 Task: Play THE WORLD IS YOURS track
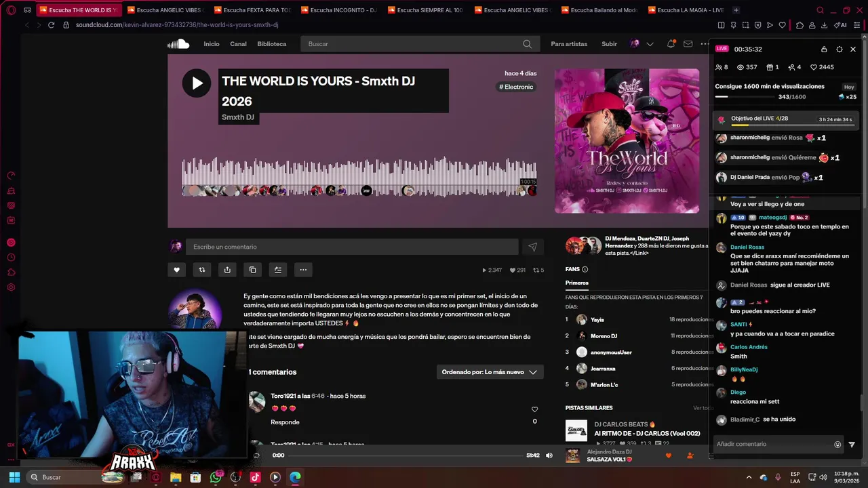[x=197, y=83]
